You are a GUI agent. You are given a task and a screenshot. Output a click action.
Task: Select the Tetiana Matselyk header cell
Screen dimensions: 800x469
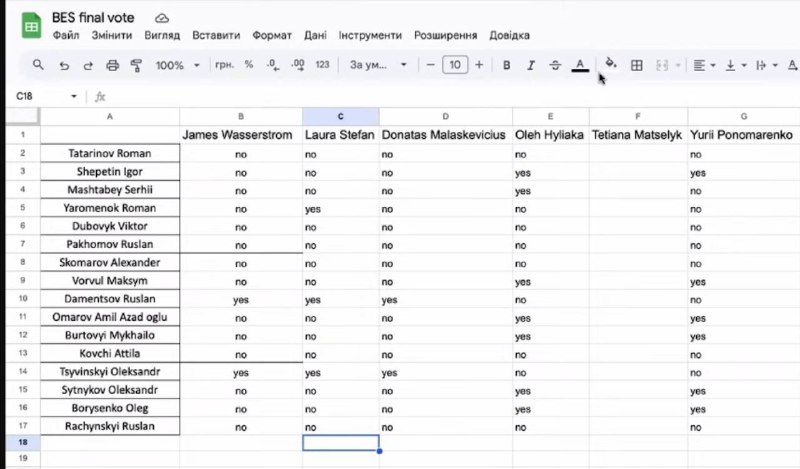pos(638,135)
